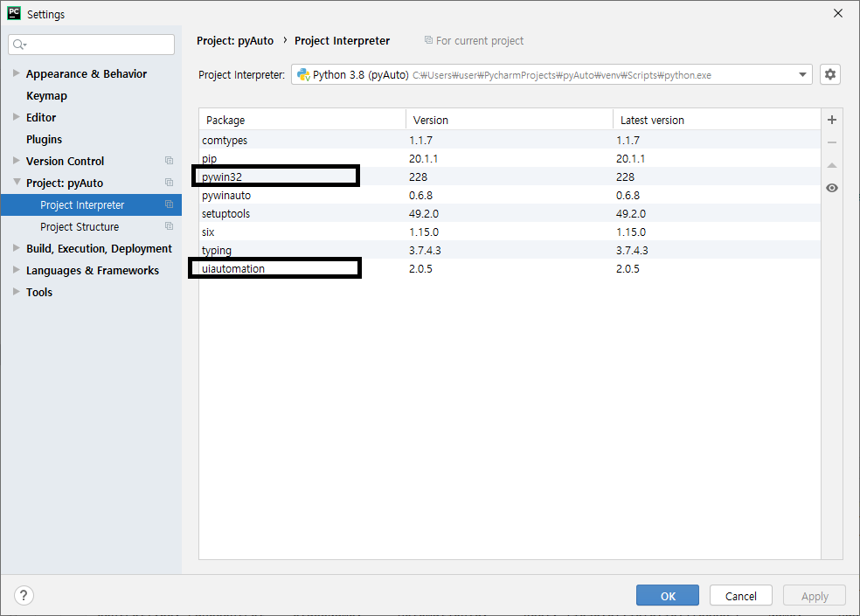Select the comtypes package row

(x=510, y=140)
